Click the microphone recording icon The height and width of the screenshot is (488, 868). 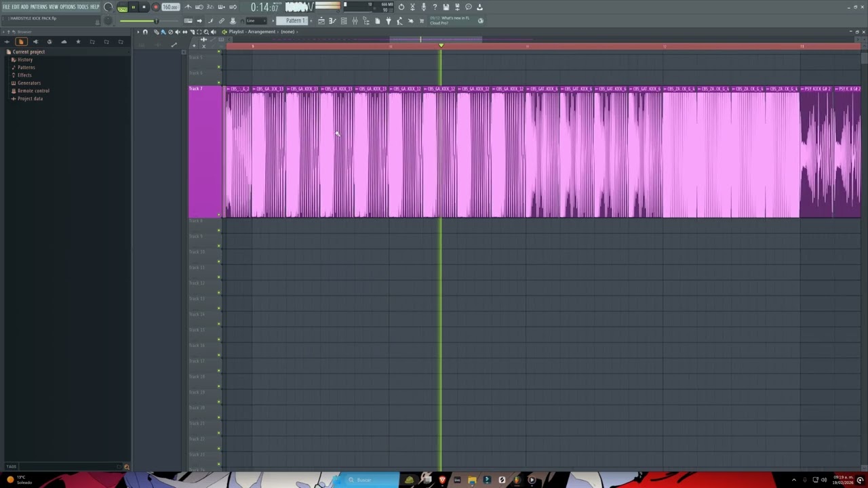[x=423, y=7]
